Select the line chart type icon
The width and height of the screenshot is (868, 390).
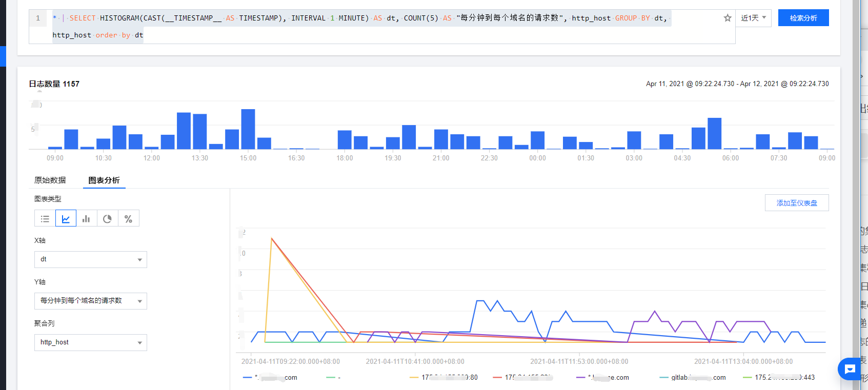tap(66, 219)
